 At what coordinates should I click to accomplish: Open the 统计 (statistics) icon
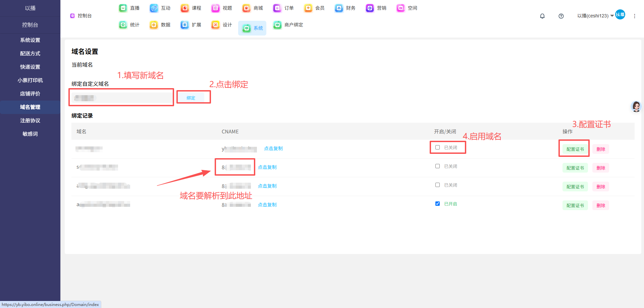click(123, 25)
